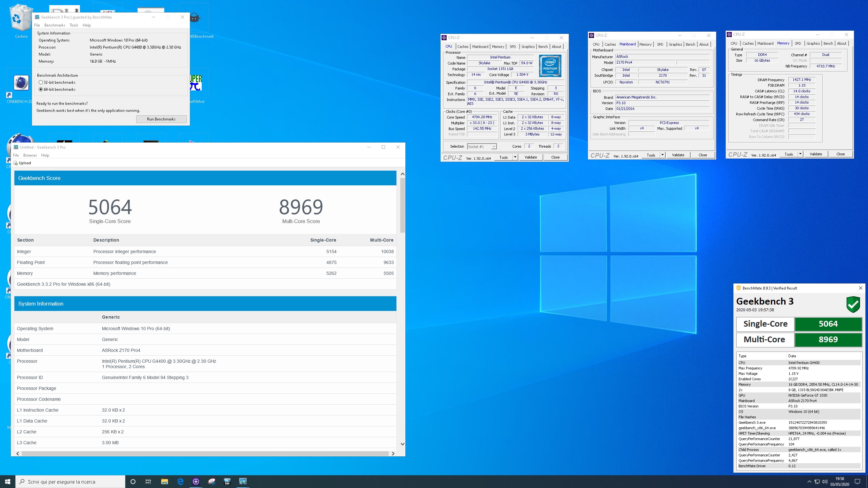Click the Motherboard ASRock Z170 Pro4 row
This screenshot has width=868, height=488.
tap(205, 350)
